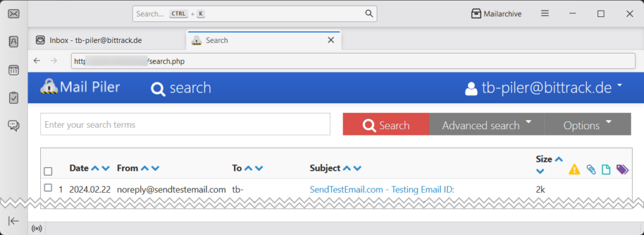644x235 pixels.
Task: Open the SendTestEmail.com Testing Email subject link
Action: point(382,190)
